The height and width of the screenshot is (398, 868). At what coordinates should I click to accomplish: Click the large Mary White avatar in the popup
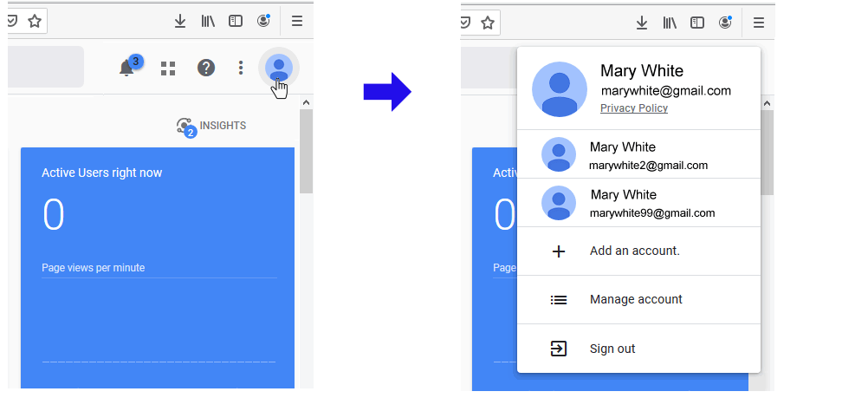tap(560, 89)
